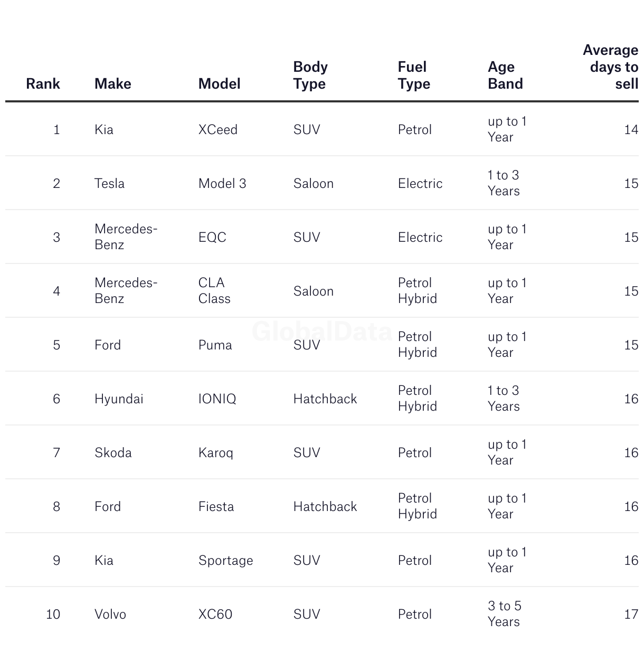Click the Age Band column header
Viewport: 644px width, 662px height.
505,75
